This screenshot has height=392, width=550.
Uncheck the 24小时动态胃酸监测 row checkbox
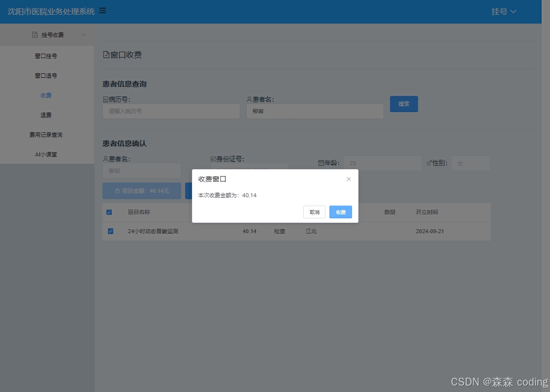tap(110, 231)
